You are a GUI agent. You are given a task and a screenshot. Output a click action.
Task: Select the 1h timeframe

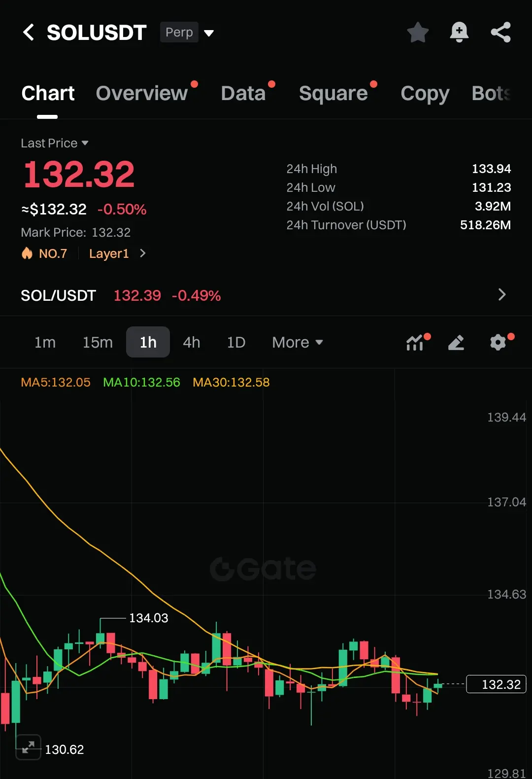(148, 342)
